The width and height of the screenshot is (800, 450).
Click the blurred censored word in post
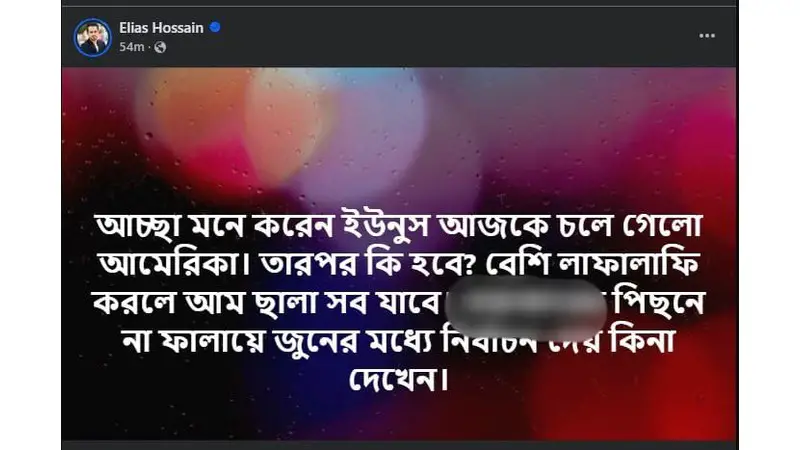(526, 307)
